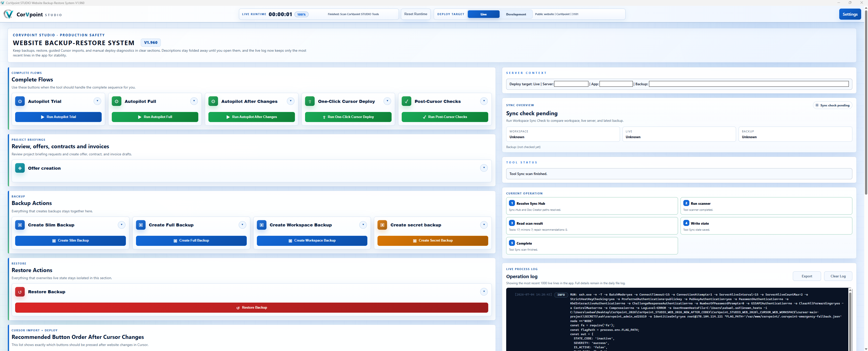Click the orange Create secret backup icon

point(383,225)
